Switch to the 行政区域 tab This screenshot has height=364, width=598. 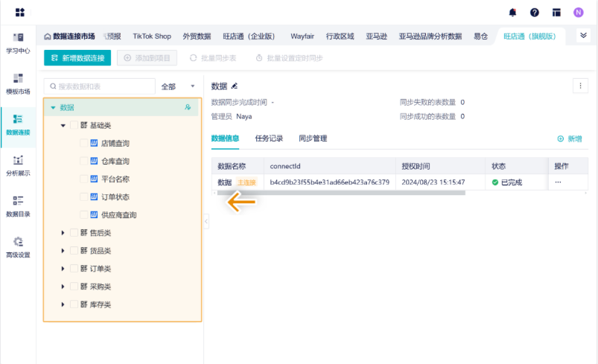pyautogui.click(x=340, y=36)
